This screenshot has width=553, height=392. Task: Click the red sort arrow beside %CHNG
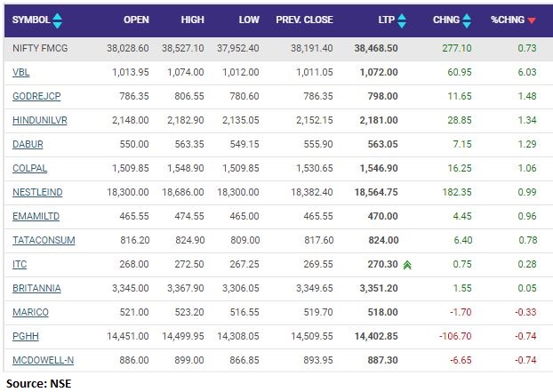coord(532,20)
